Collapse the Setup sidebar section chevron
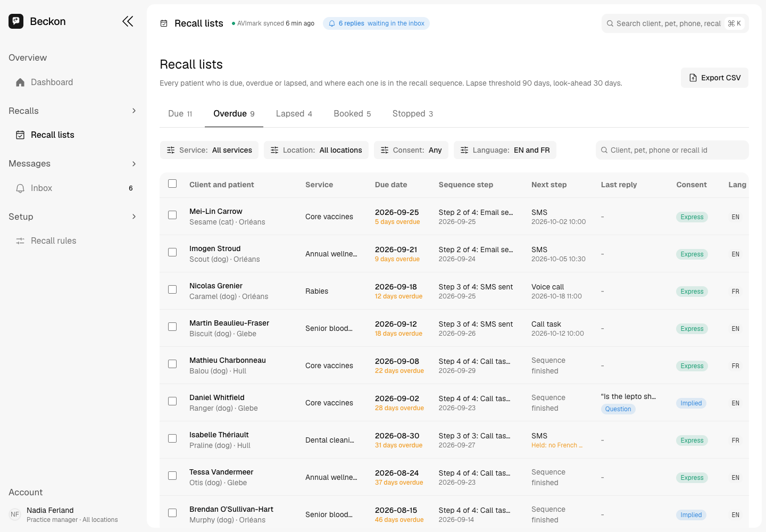766x532 pixels. [x=134, y=217]
